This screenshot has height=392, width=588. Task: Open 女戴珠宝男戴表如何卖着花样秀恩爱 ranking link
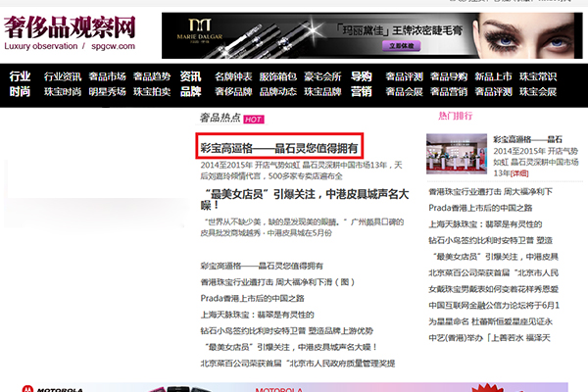494,289
